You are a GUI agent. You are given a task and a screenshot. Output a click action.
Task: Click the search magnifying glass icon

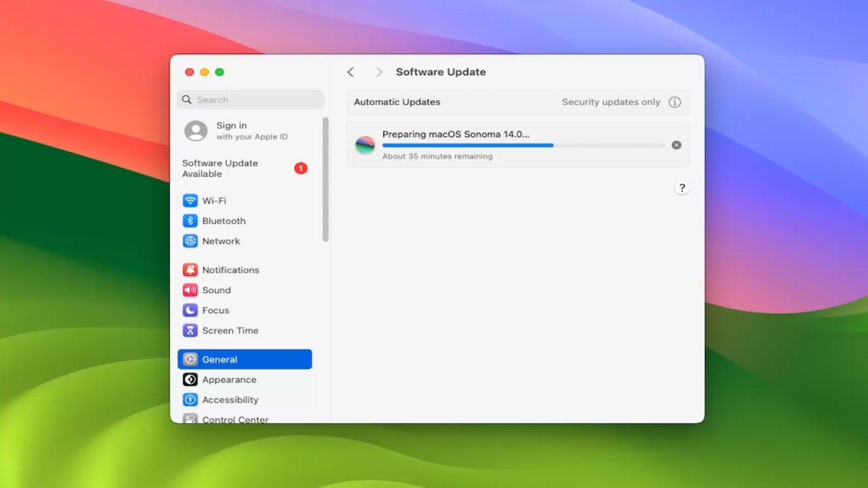pyautogui.click(x=187, y=100)
